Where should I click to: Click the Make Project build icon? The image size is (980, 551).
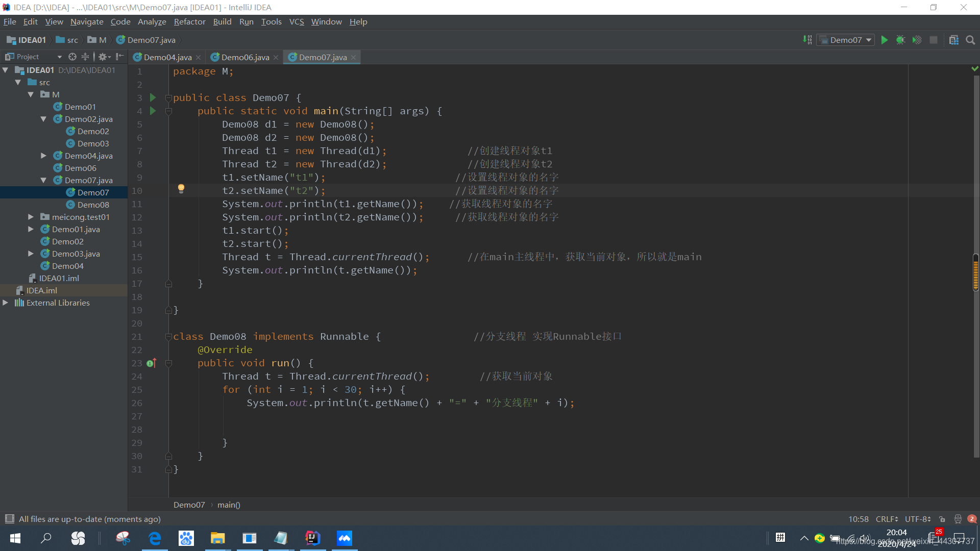coord(807,40)
